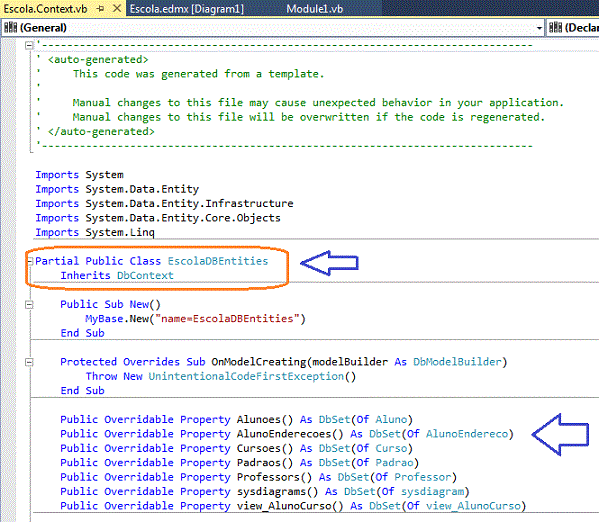This screenshot has width=599, height=522.
Task: Toggle pin on Escola.Context.vb tab
Action: pyautogui.click(x=100, y=9)
